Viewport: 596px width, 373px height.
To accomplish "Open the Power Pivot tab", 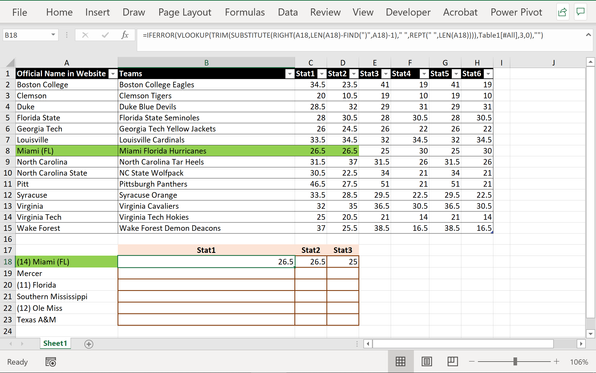I will (516, 13).
